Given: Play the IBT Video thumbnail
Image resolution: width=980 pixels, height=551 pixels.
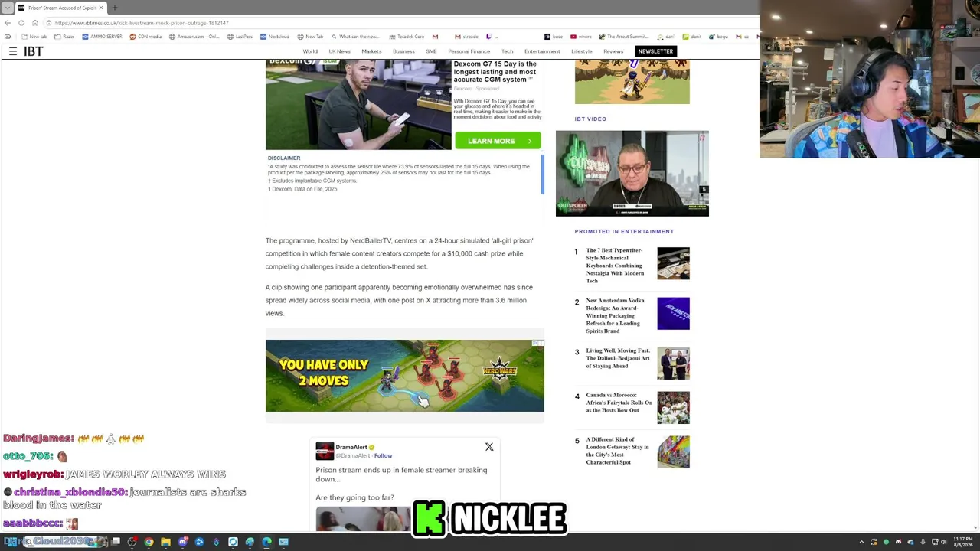Looking at the screenshot, I should click(632, 174).
